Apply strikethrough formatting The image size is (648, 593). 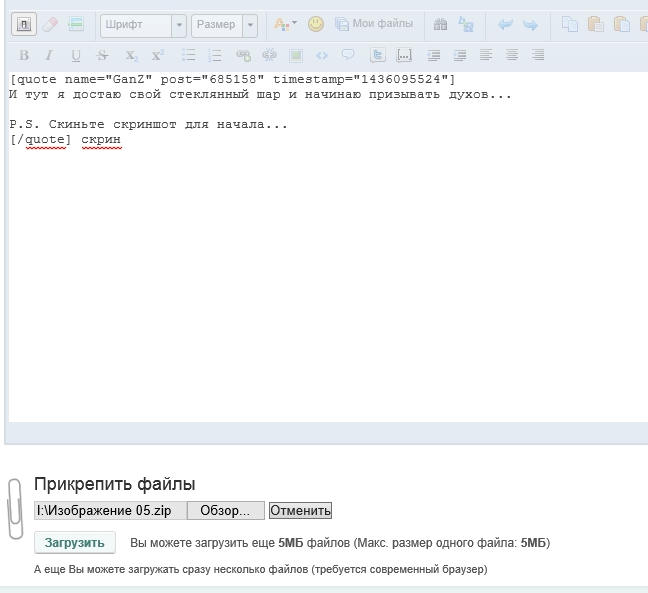(103, 55)
